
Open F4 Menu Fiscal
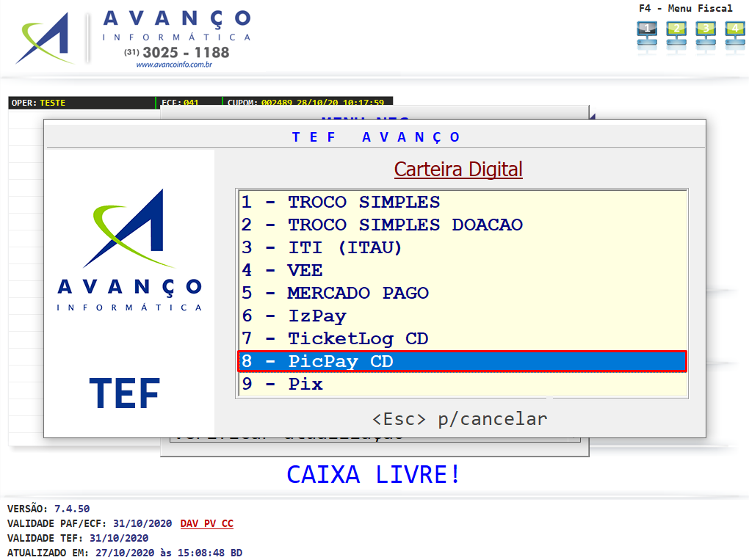point(685,9)
